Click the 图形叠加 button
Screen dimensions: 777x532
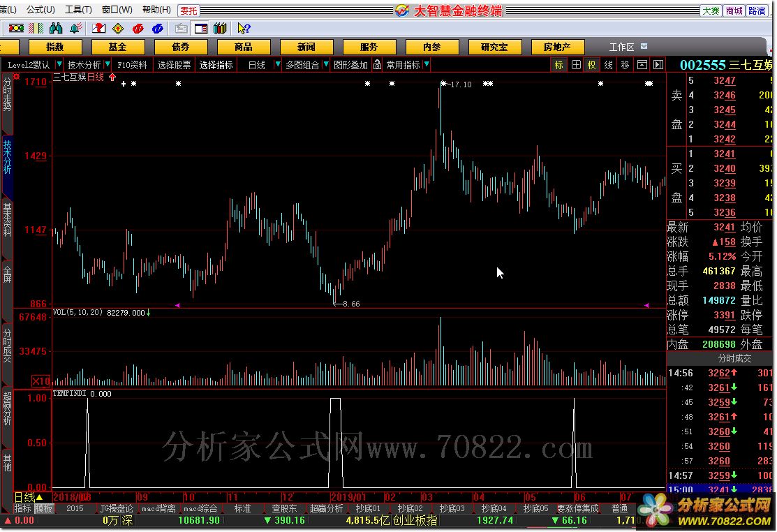click(351, 64)
